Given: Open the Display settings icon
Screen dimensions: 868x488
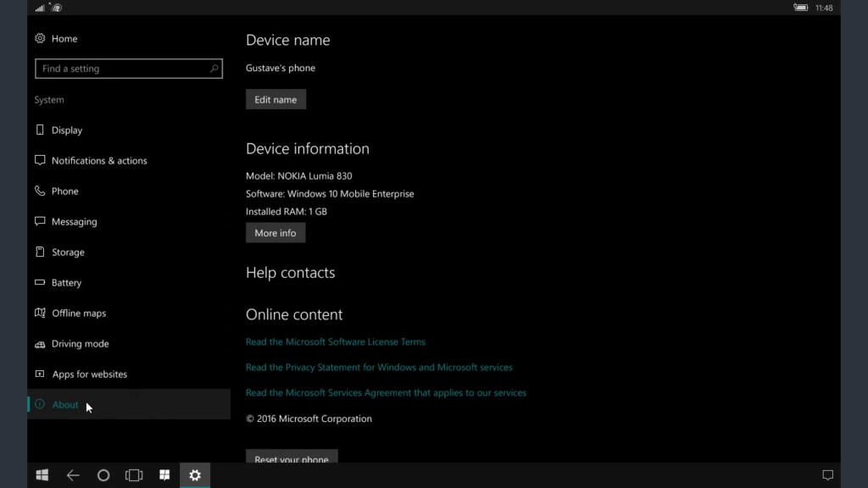Looking at the screenshot, I should tap(40, 130).
